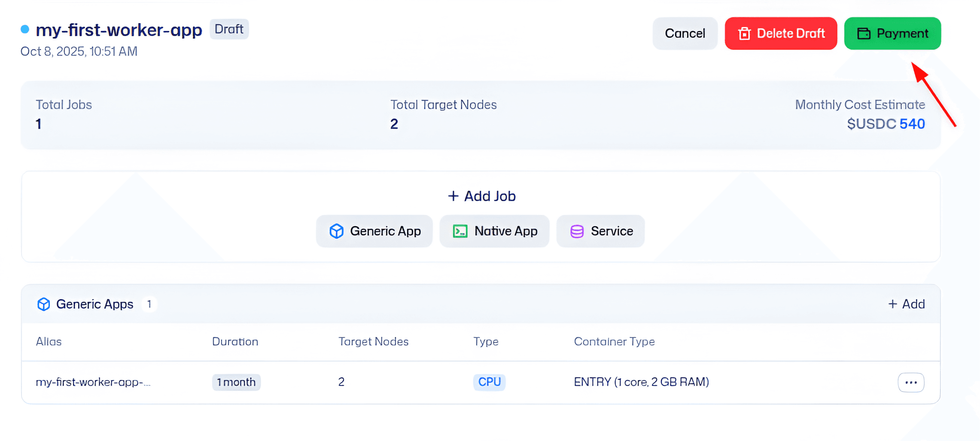Click the Generic App cube icon
Image resolution: width=980 pixels, height=441 pixels.
336,231
